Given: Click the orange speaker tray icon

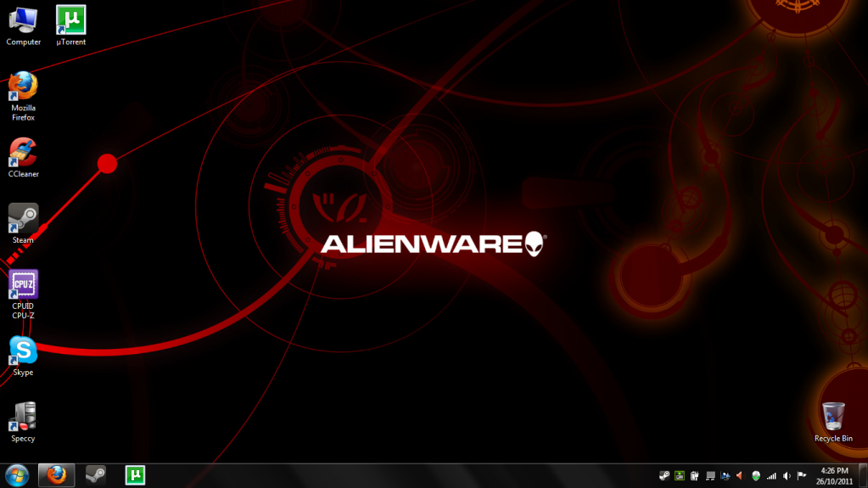Looking at the screenshot, I should click(x=740, y=476).
